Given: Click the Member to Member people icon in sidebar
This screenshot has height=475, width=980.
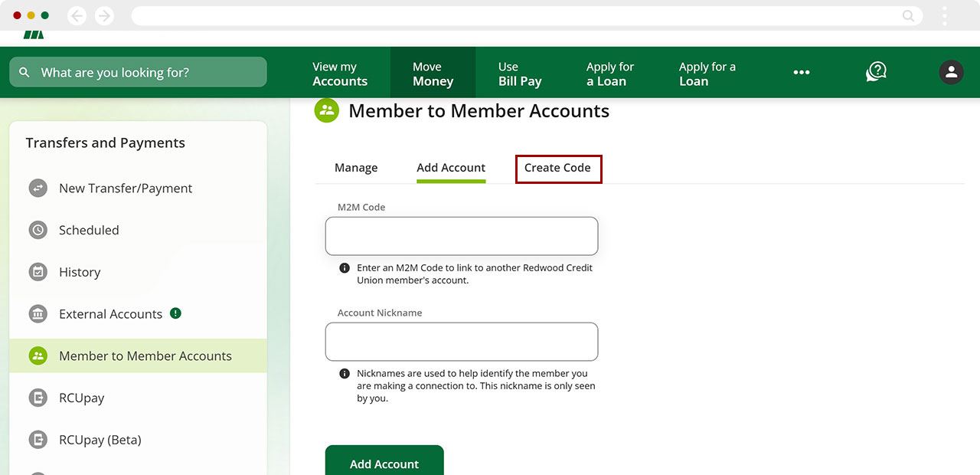Looking at the screenshot, I should 38,355.
